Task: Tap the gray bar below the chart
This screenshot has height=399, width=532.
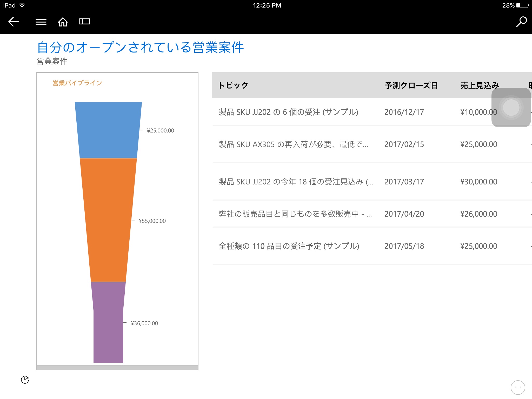Action: [x=117, y=368]
